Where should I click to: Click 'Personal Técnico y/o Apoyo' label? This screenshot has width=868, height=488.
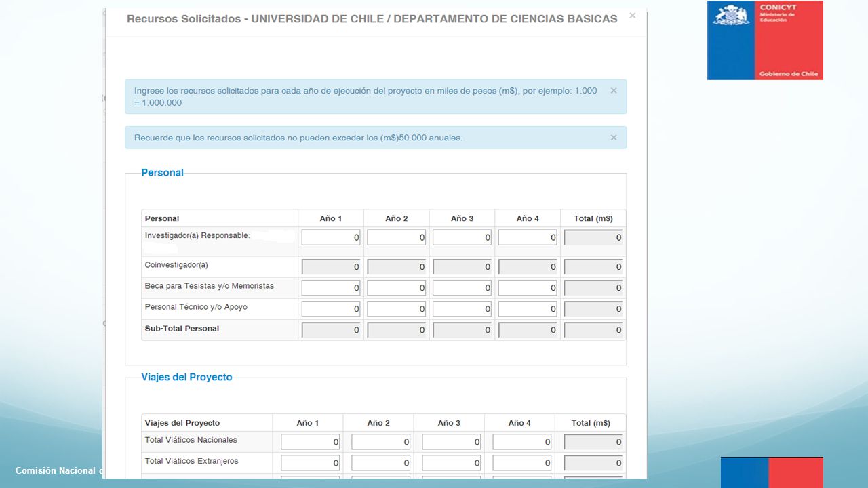click(x=196, y=307)
